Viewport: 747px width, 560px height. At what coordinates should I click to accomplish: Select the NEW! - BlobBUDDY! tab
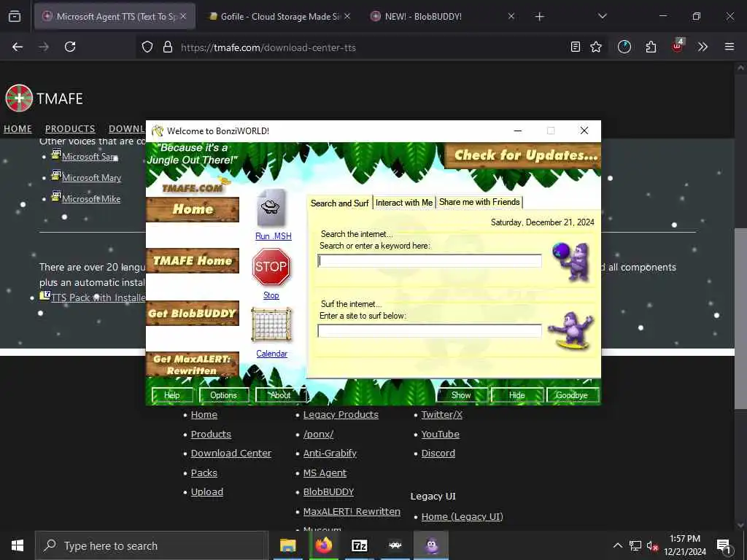point(441,17)
